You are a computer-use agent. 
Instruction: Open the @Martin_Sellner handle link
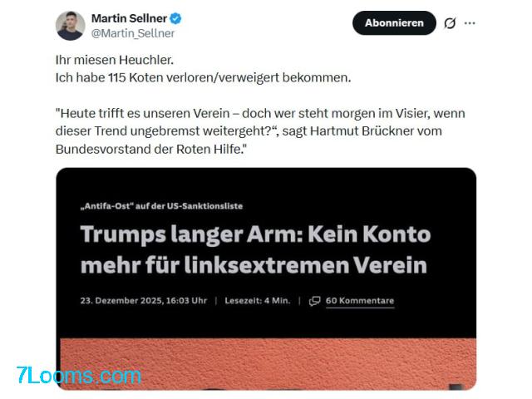(133, 33)
